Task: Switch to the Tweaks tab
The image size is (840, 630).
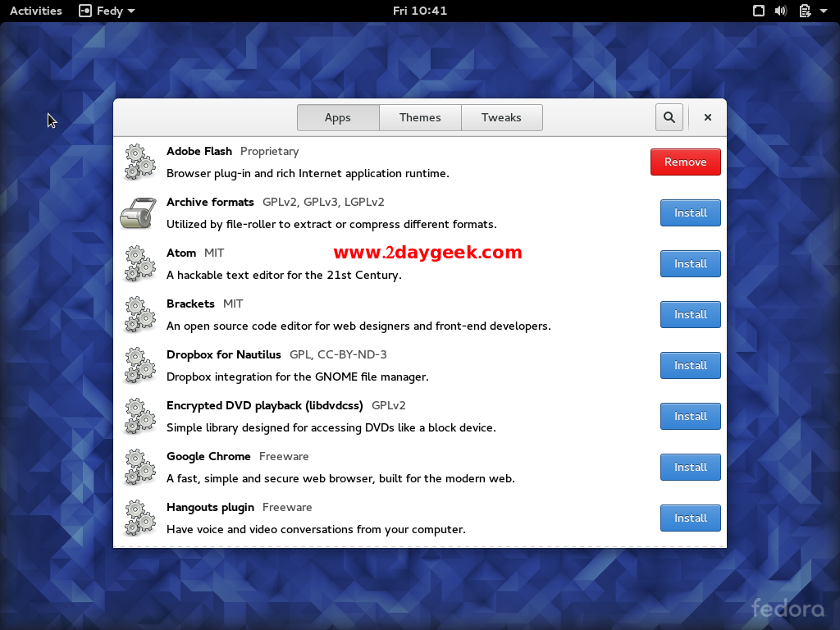Action: 501,117
